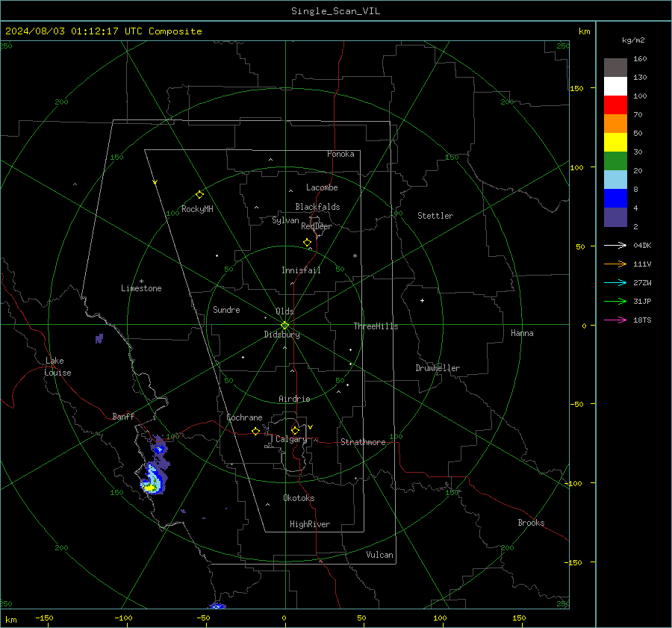Viewport: 672px width, 628px height.
Task: Click the Calgary city label
Action: 291,439
